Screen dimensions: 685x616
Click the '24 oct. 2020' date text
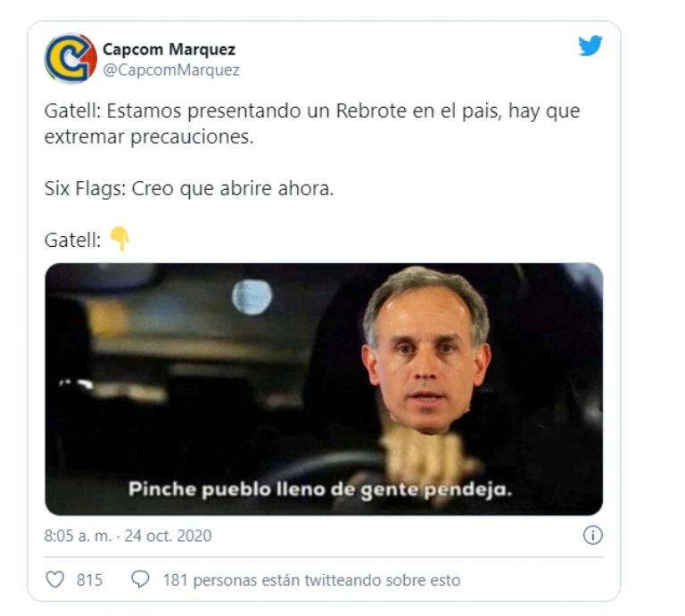tap(168, 536)
